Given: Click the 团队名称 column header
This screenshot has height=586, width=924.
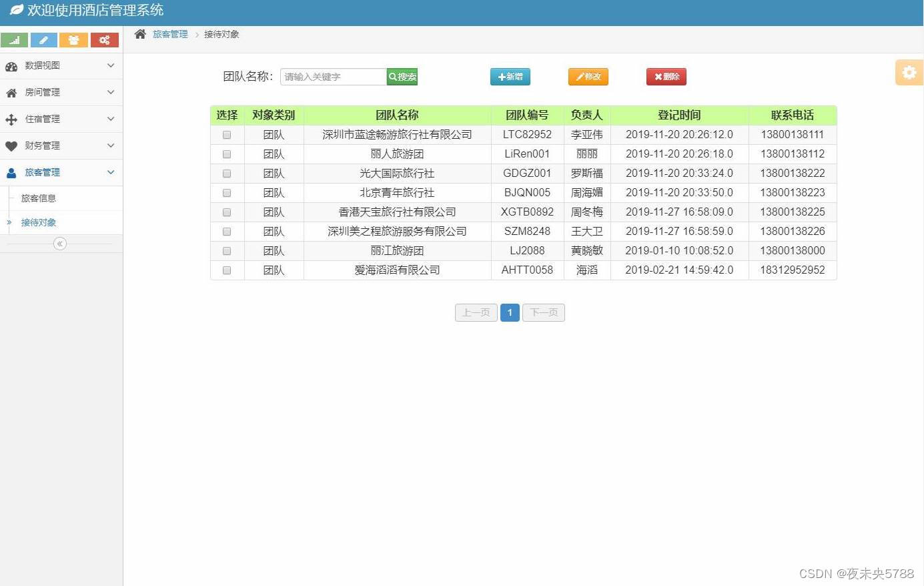Looking at the screenshot, I should pos(397,115).
